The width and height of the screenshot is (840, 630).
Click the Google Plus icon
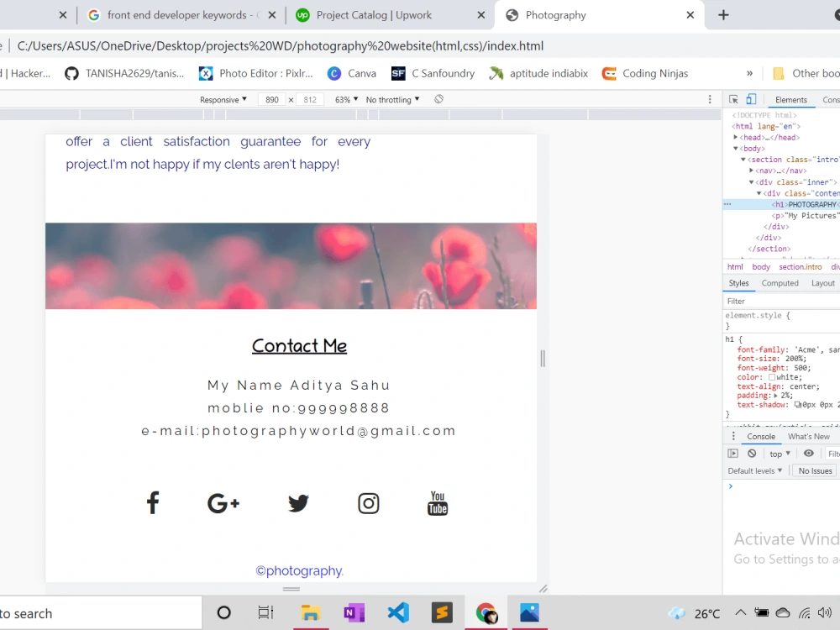pyautogui.click(x=223, y=503)
